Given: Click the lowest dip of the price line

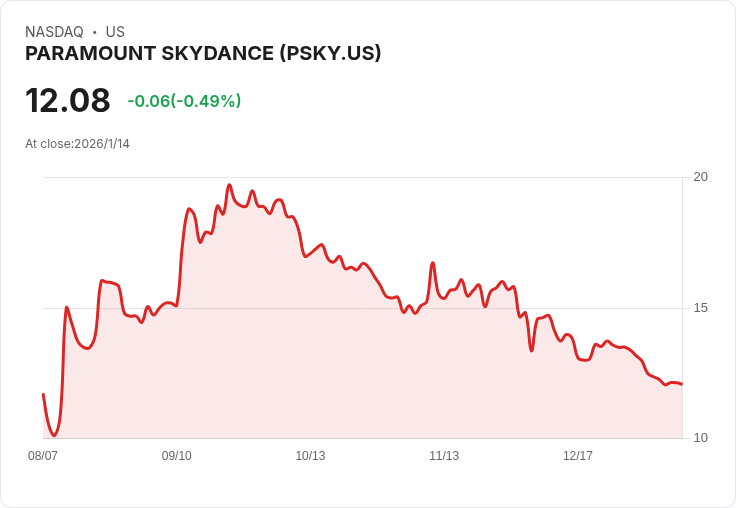Looking at the screenshot, I should tap(54, 436).
